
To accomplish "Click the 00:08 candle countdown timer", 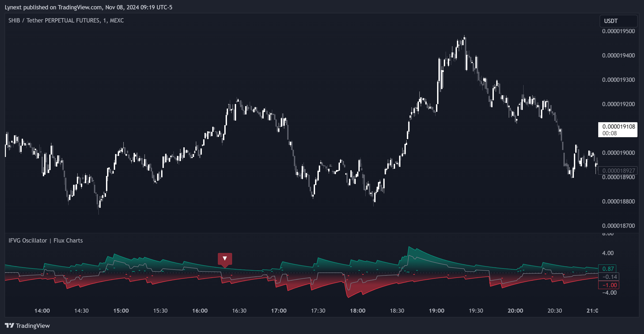I will (609, 133).
